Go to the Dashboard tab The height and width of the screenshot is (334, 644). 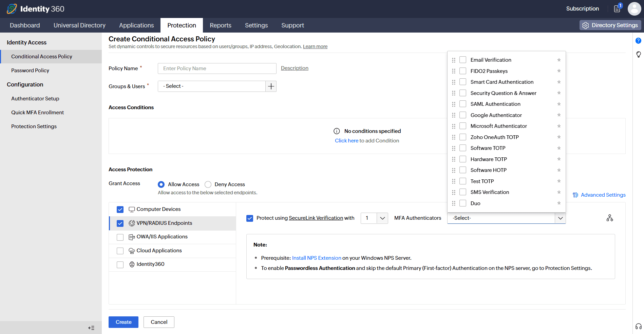25,25
